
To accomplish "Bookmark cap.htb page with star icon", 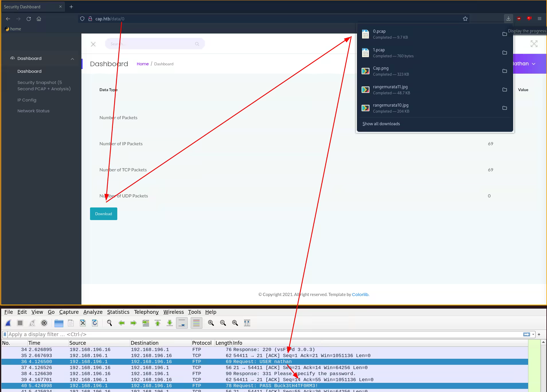I will pos(465,19).
